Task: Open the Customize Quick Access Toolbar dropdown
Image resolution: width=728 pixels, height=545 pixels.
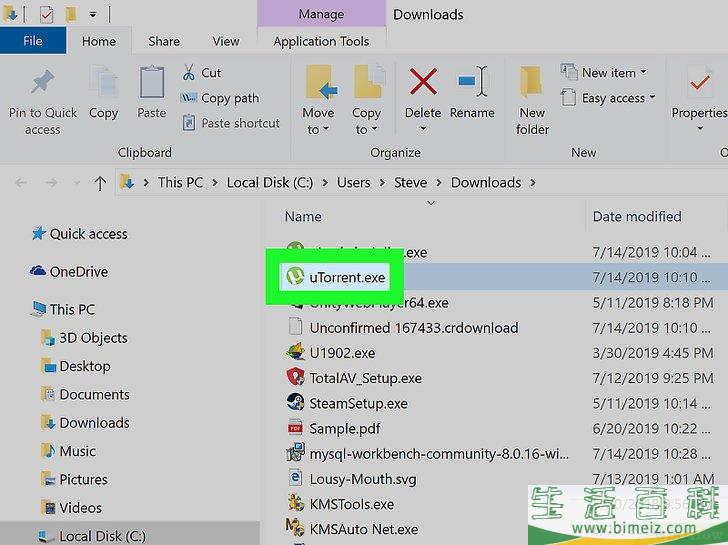Action: click(93, 14)
